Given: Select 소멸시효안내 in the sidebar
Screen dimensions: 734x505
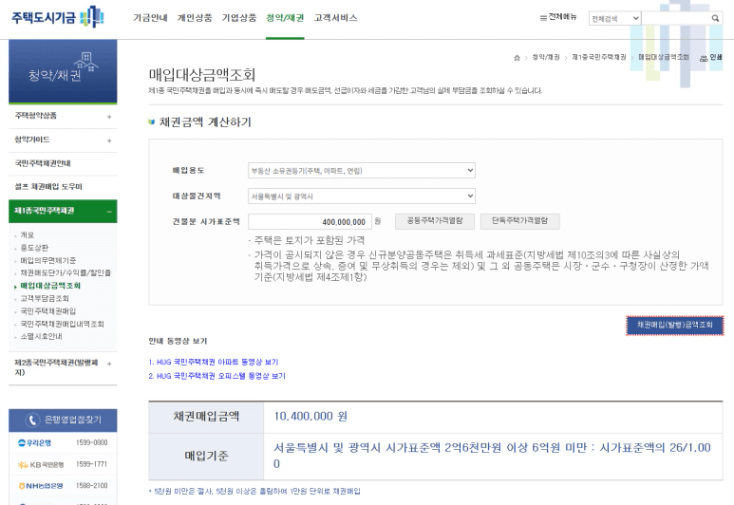Looking at the screenshot, I should tap(41, 336).
